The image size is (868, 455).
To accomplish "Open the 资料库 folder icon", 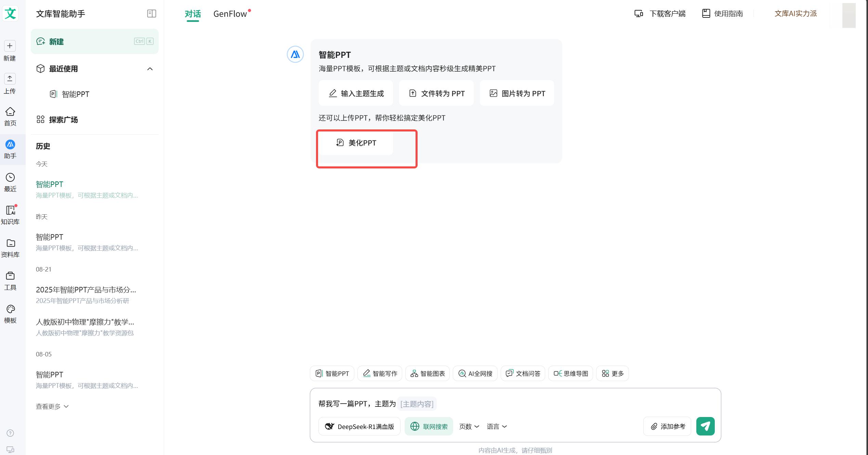I will pyautogui.click(x=10, y=248).
